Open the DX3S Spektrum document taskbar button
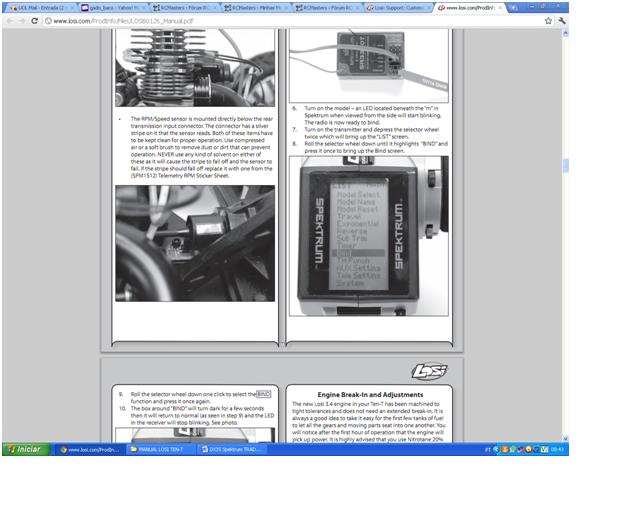 [x=231, y=450]
